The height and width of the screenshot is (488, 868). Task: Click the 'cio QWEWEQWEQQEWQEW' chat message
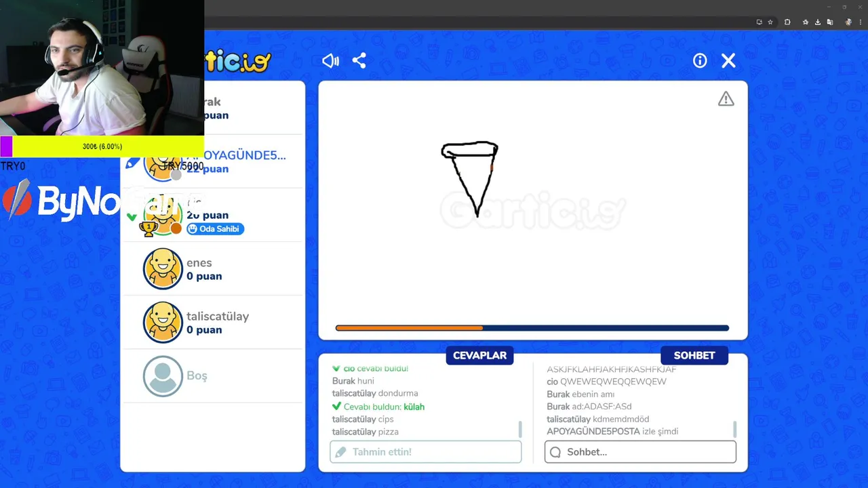(x=607, y=382)
